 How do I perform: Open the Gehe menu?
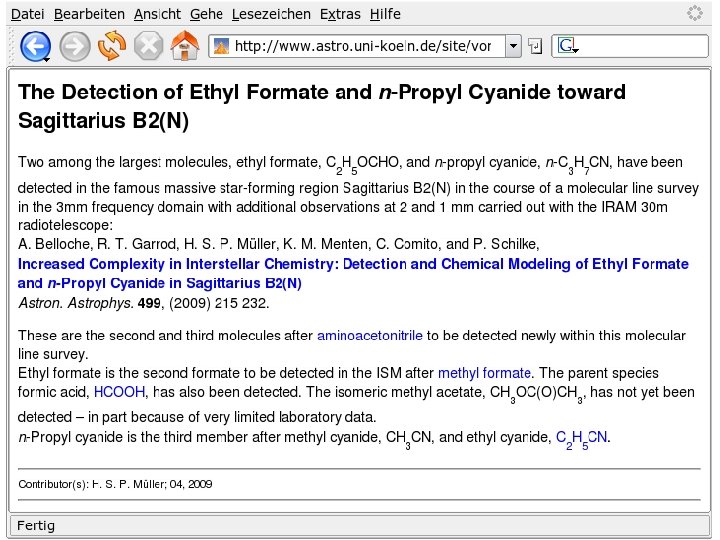click(x=206, y=14)
